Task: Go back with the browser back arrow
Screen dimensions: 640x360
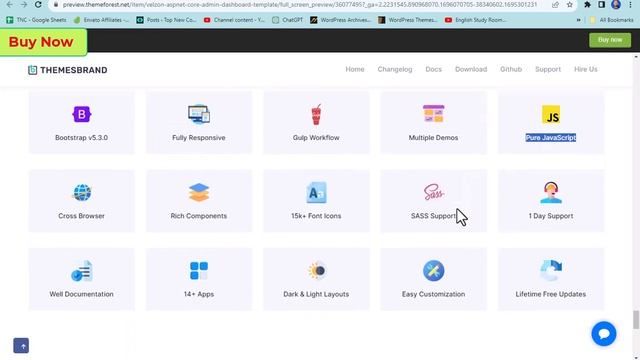Action: [x=9, y=5]
